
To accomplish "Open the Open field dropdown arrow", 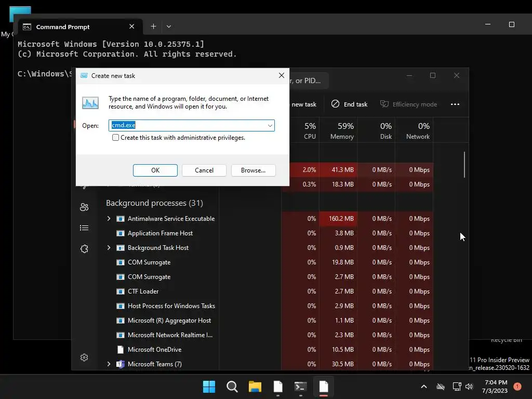I will [270, 126].
